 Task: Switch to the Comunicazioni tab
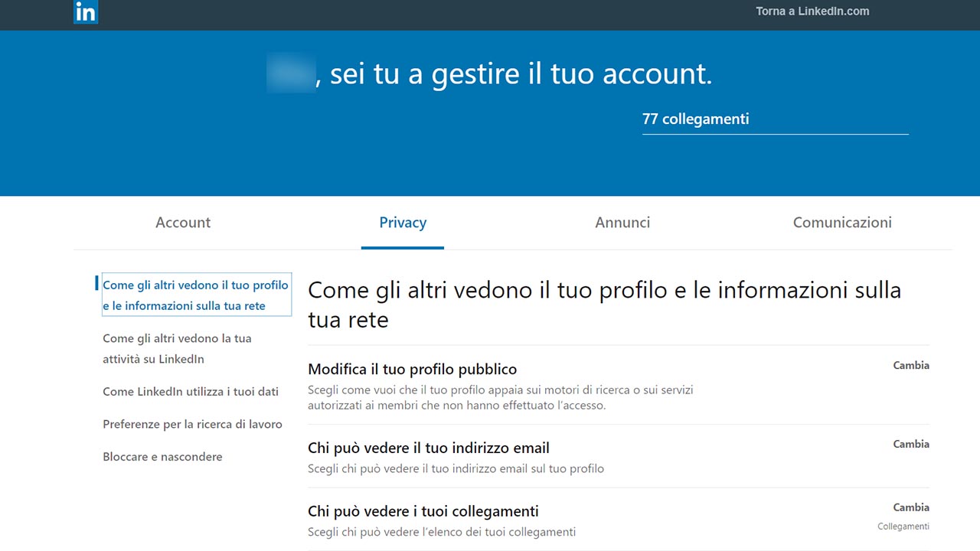pos(842,223)
